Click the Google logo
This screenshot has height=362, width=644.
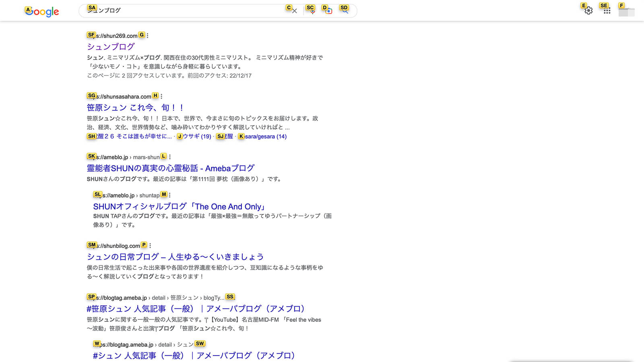pyautogui.click(x=42, y=12)
